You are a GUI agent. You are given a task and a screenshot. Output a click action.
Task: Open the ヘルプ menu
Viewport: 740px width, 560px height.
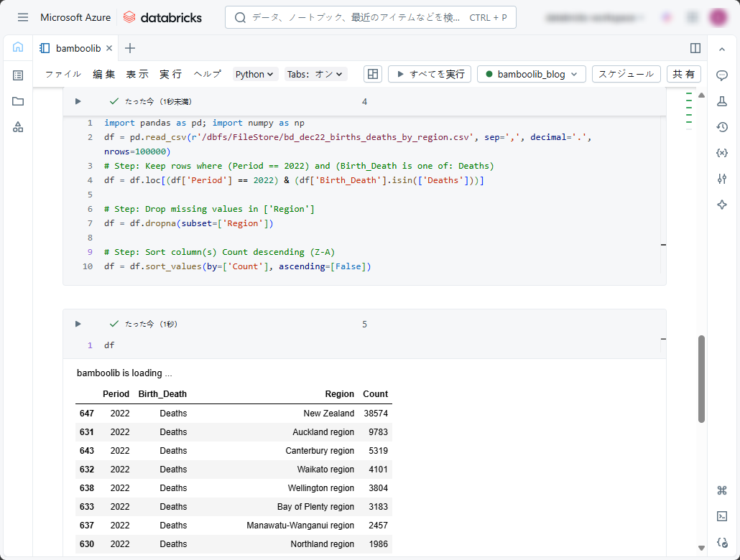207,74
